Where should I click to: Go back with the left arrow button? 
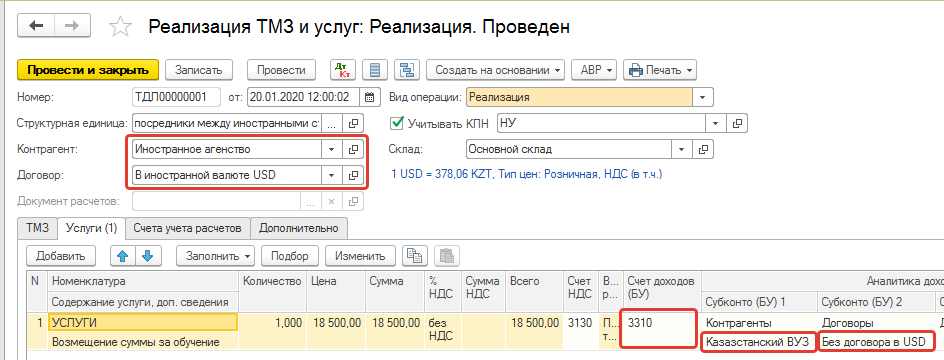pos(36,26)
